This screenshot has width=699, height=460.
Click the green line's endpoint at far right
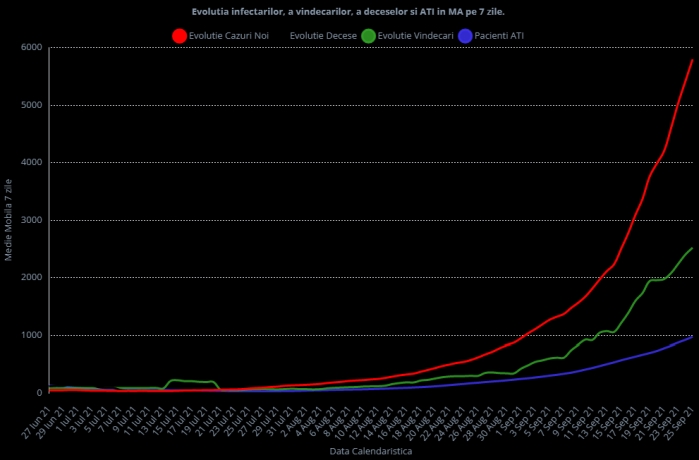point(692,248)
